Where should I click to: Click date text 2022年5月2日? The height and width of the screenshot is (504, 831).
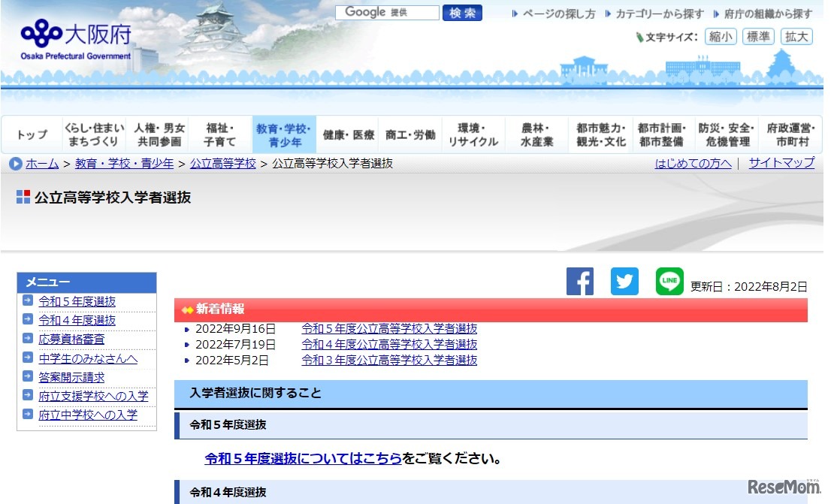tap(231, 361)
